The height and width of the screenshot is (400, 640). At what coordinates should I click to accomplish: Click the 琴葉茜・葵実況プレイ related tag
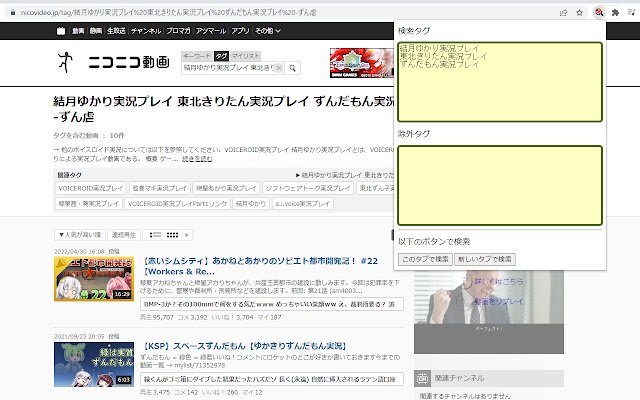click(89, 203)
